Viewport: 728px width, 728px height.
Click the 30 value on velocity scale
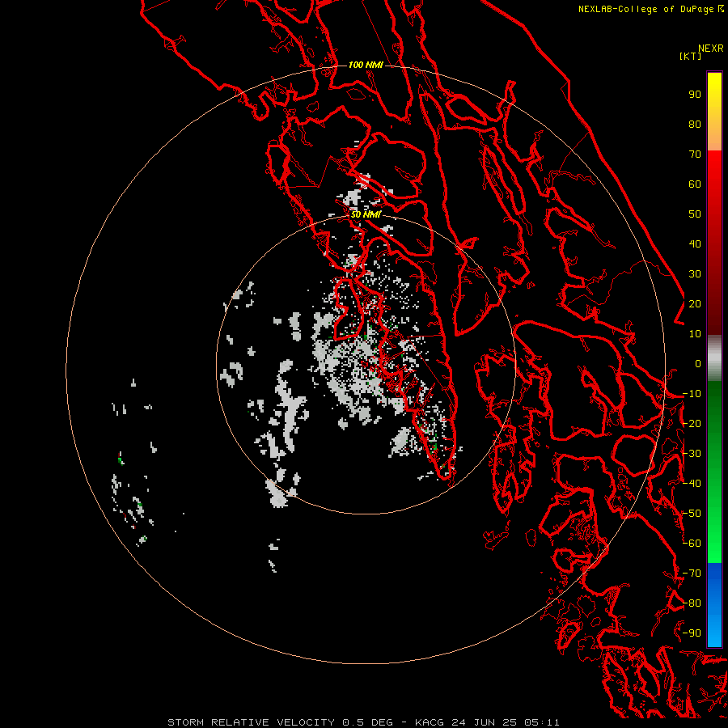click(695, 274)
